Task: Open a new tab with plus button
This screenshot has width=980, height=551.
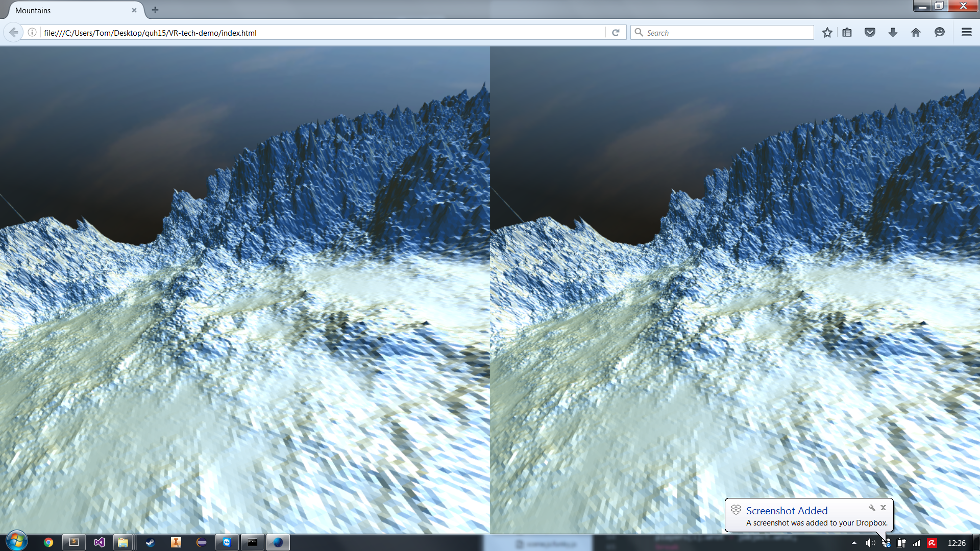Action: 155,10
